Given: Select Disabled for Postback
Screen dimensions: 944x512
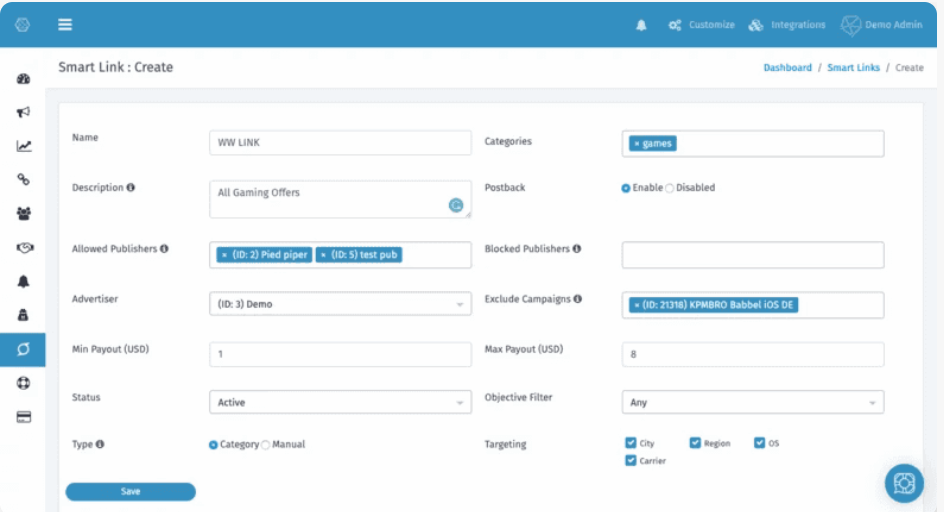Looking at the screenshot, I should click(670, 188).
